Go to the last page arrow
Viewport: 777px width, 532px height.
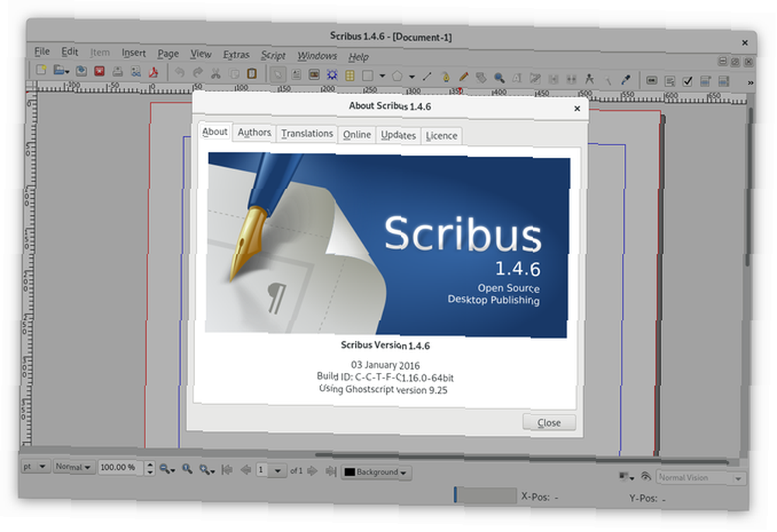[330, 471]
